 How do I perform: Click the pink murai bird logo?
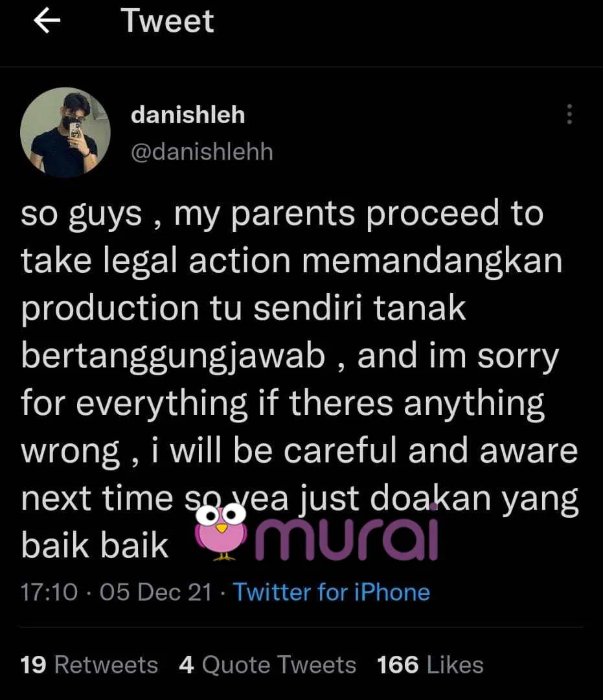click(x=221, y=532)
